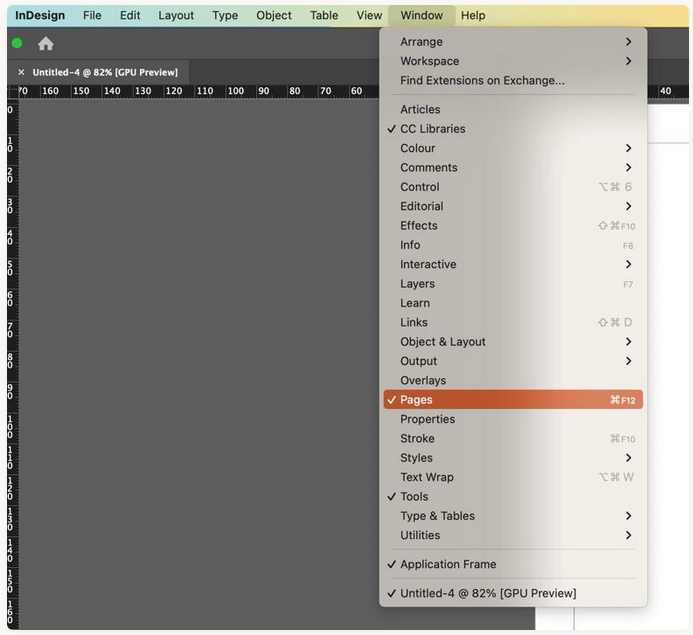Open the Object menu
The height and width of the screenshot is (635, 693).
click(274, 15)
